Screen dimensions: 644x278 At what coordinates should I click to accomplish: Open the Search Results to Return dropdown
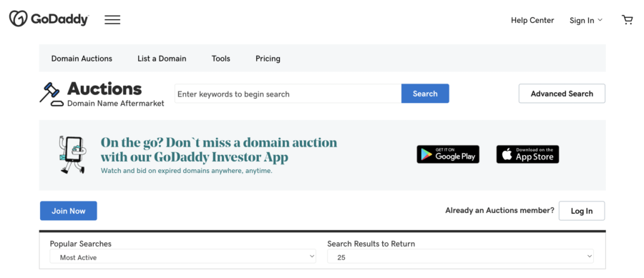click(x=460, y=257)
